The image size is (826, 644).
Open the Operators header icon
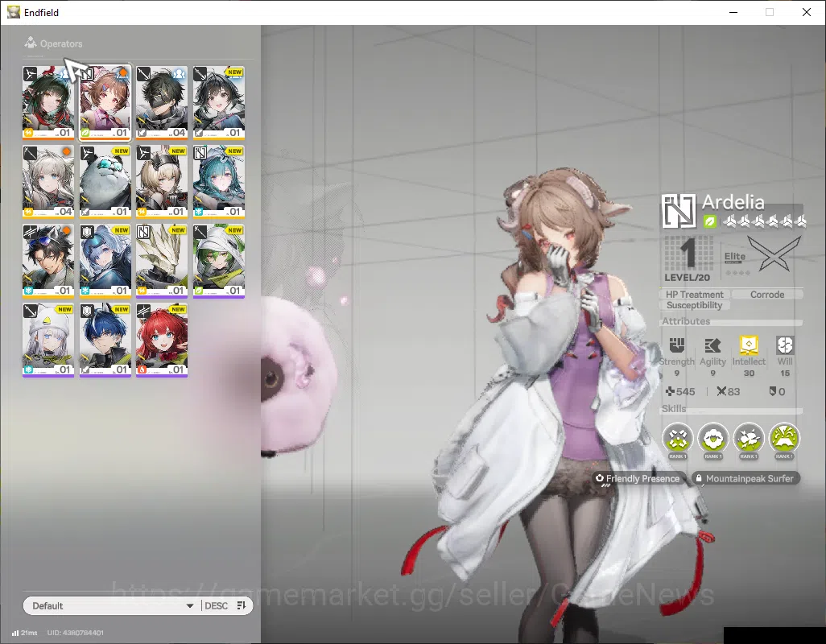click(31, 43)
